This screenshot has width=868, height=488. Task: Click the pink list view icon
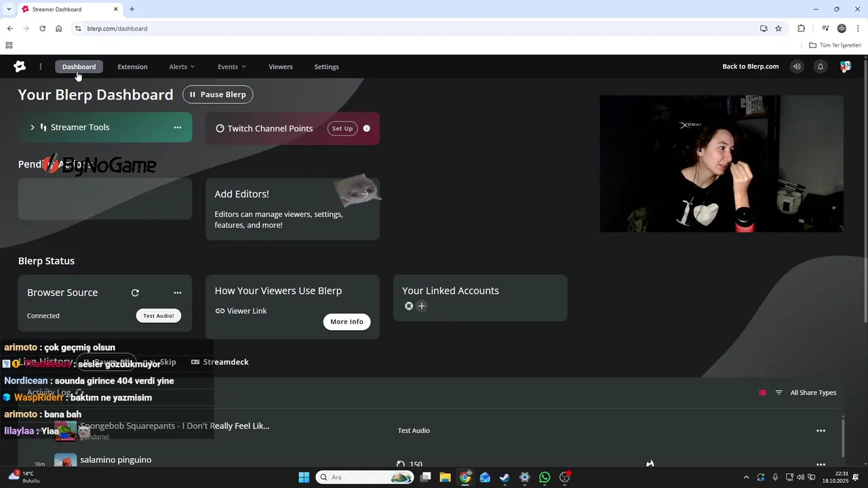[762, 392]
